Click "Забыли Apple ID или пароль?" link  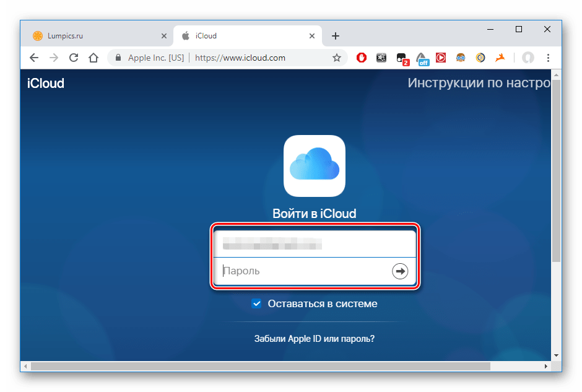(315, 339)
